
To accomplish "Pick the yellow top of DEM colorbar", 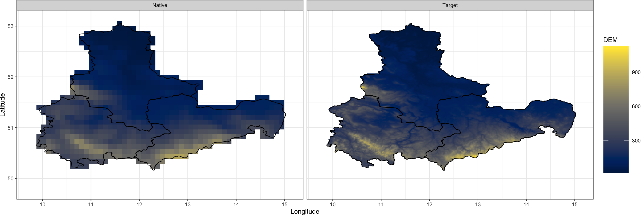I will coord(616,48).
